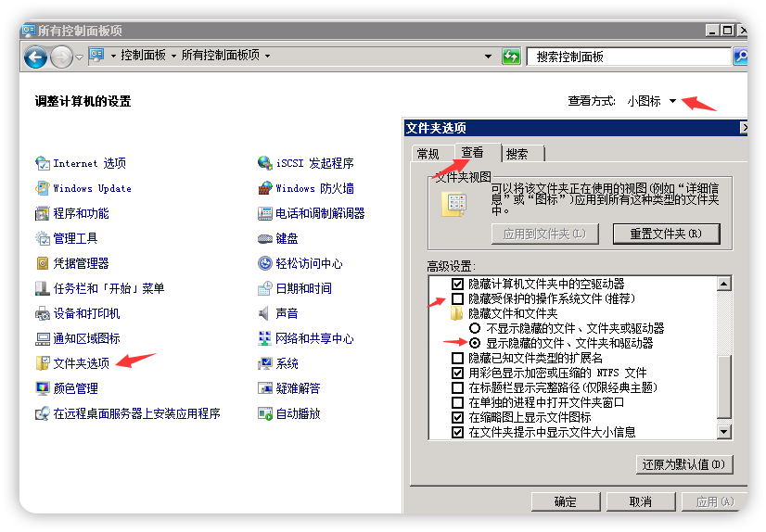The height and width of the screenshot is (532, 766).
Task: Open the 任务栏和「开始」菜单 icon
Action: coord(43,288)
